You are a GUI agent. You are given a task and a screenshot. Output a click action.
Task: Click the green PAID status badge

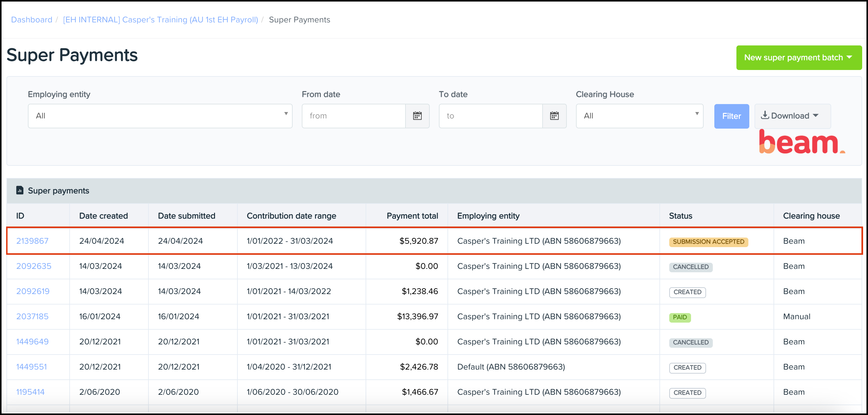[680, 317]
